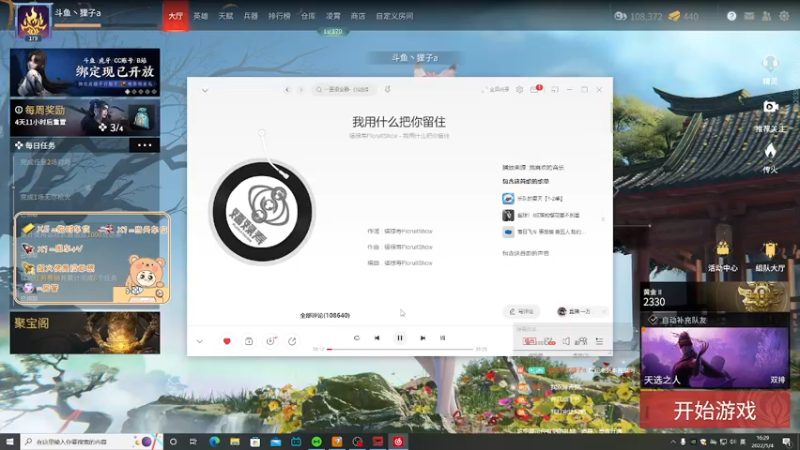This screenshot has width=800, height=450.
Task: Click the lyricist name link
Action: tap(408, 231)
